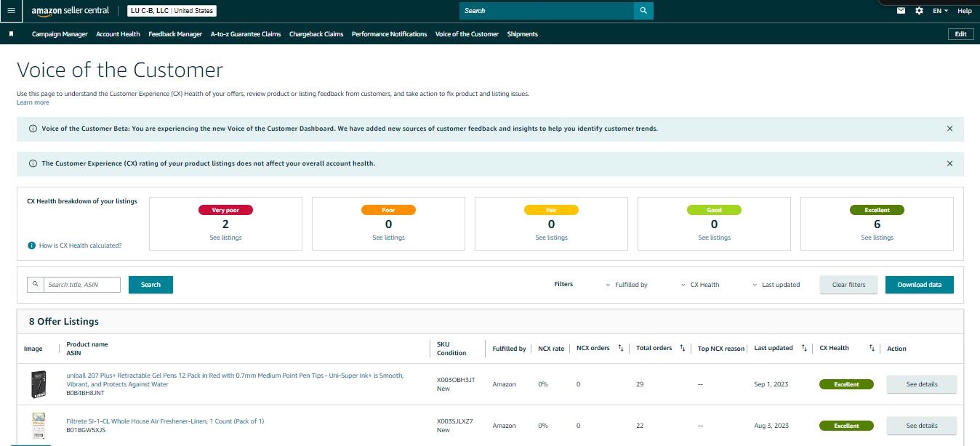Click the orange Poor badge
Viewport: 980px width, 446px height.
pyautogui.click(x=388, y=210)
